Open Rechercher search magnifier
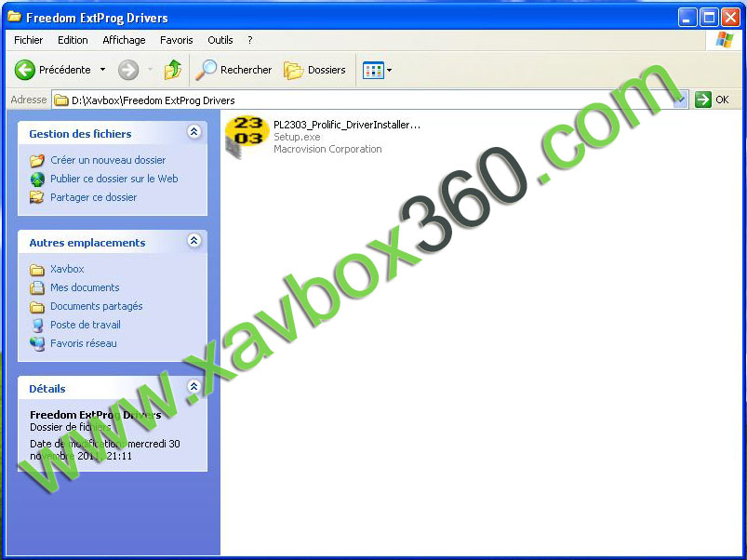Screen dimensions: 747x560 207,70
